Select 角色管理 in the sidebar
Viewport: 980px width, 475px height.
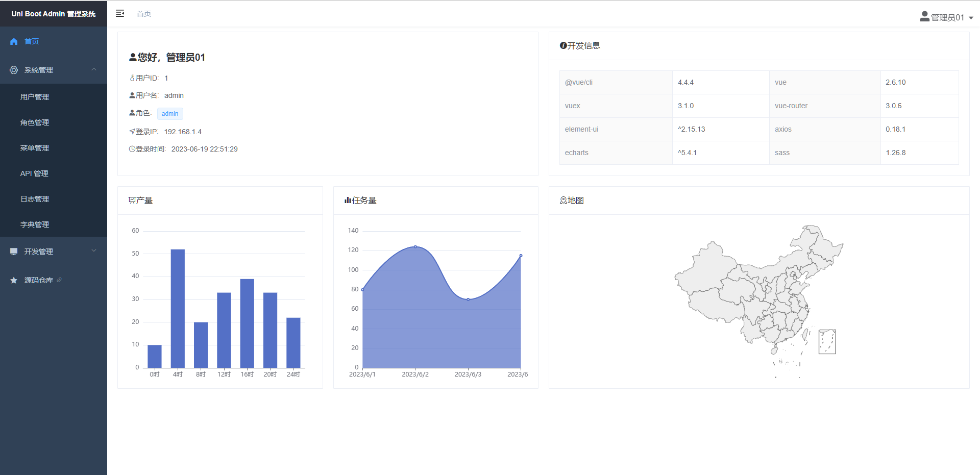35,122
